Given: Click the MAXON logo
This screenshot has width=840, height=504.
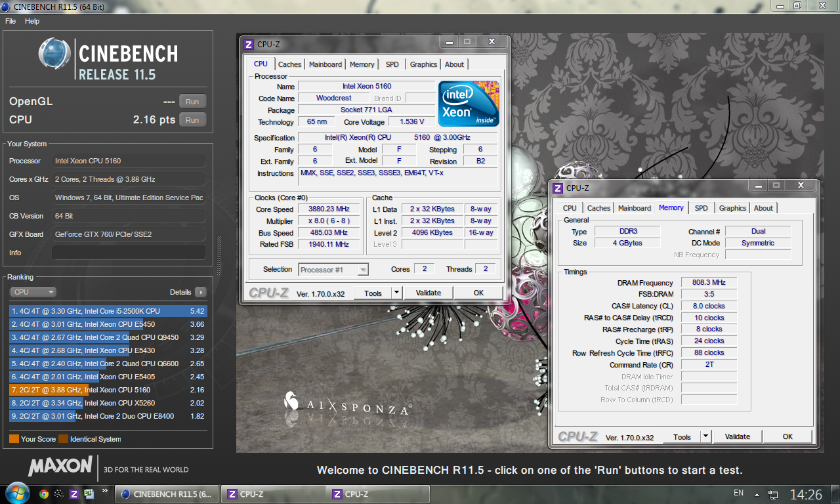Looking at the screenshot, I should [60, 467].
